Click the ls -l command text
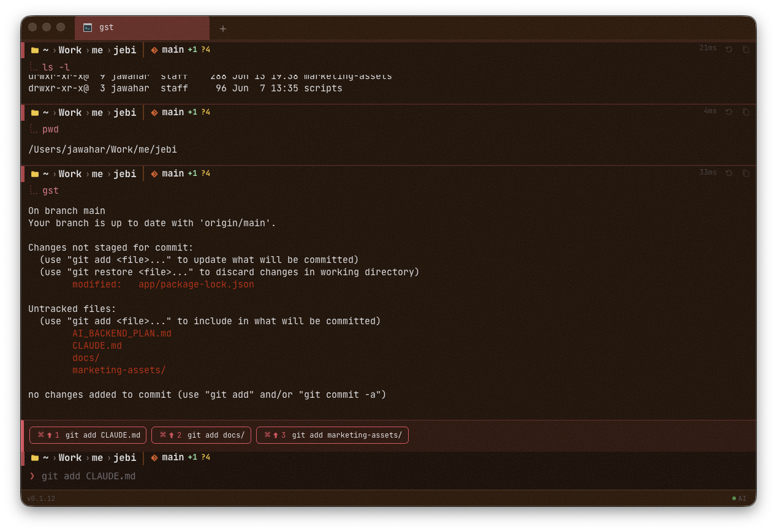777x532 pixels. pos(56,67)
